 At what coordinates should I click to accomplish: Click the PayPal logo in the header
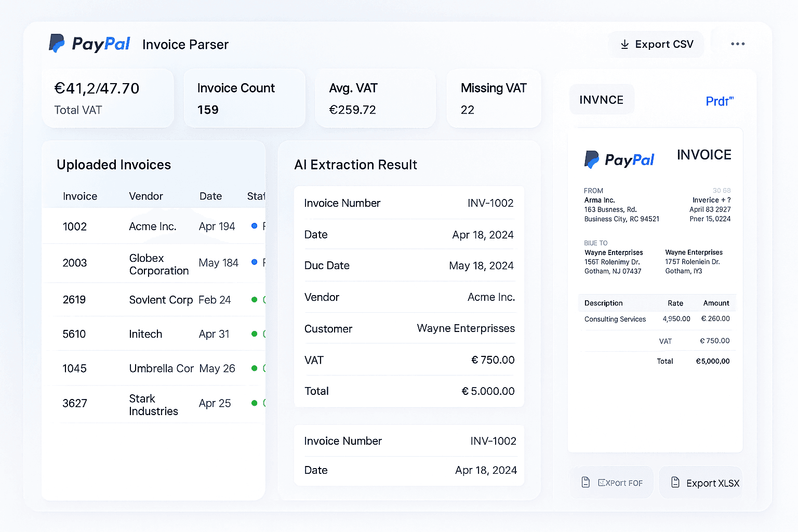(x=89, y=44)
